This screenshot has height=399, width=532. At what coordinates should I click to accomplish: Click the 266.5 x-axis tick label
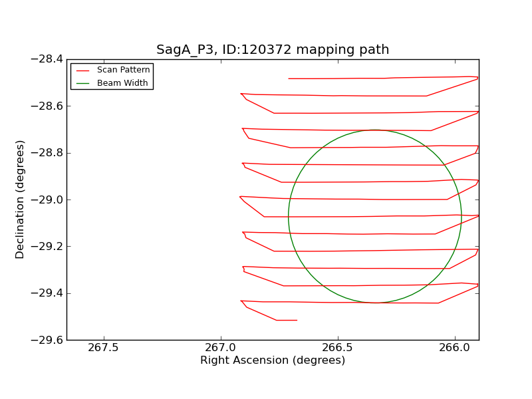pyautogui.click(x=337, y=348)
